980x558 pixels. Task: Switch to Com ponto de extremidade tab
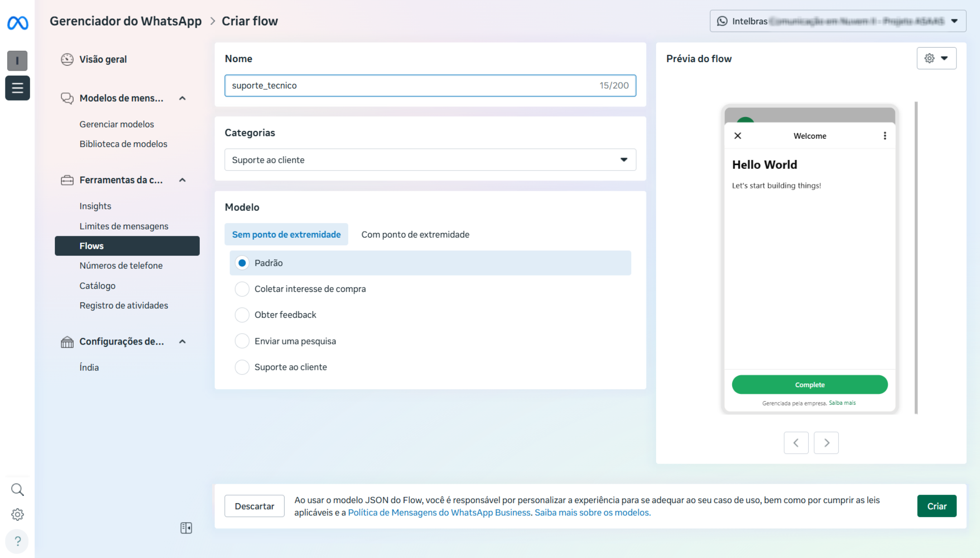pos(415,235)
